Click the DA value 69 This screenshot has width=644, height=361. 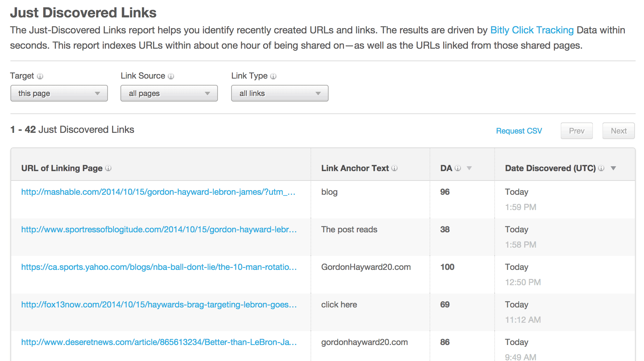[445, 305]
